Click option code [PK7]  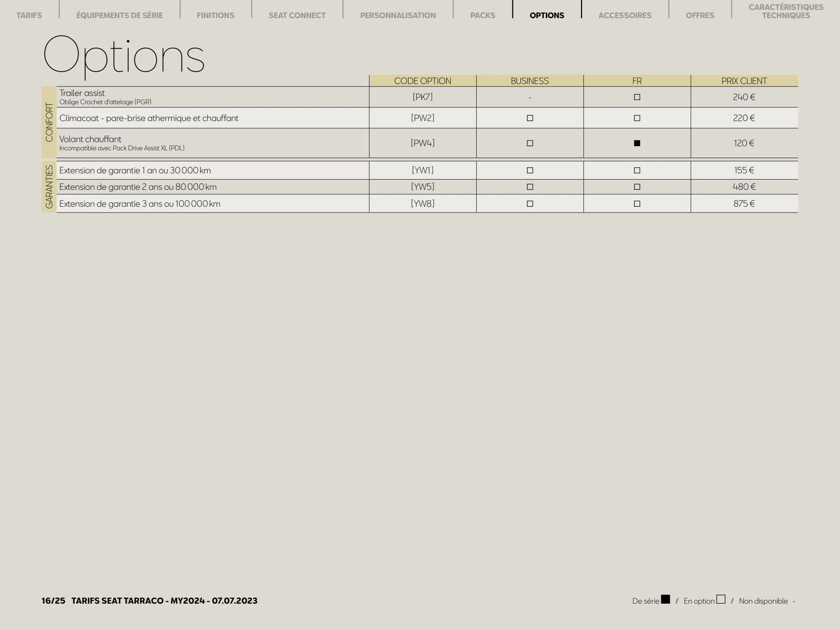tap(423, 97)
